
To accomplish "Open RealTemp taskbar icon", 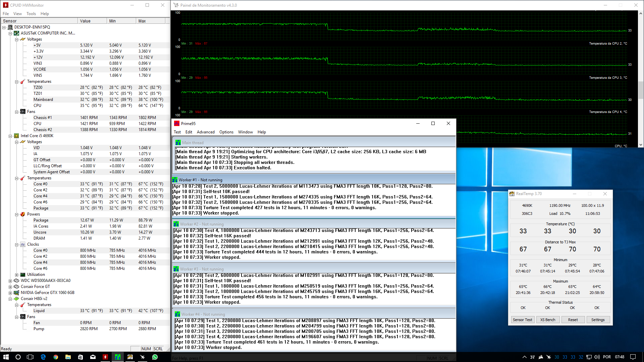I will pyautogui.click(x=130, y=357).
